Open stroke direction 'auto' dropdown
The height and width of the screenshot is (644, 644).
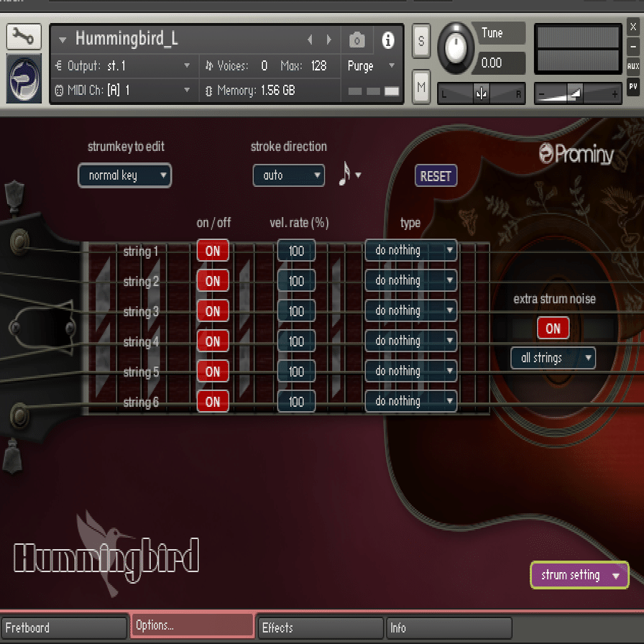click(x=288, y=175)
